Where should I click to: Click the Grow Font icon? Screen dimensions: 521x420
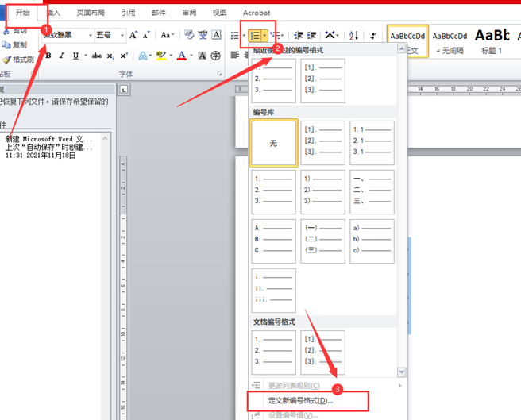(133, 35)
